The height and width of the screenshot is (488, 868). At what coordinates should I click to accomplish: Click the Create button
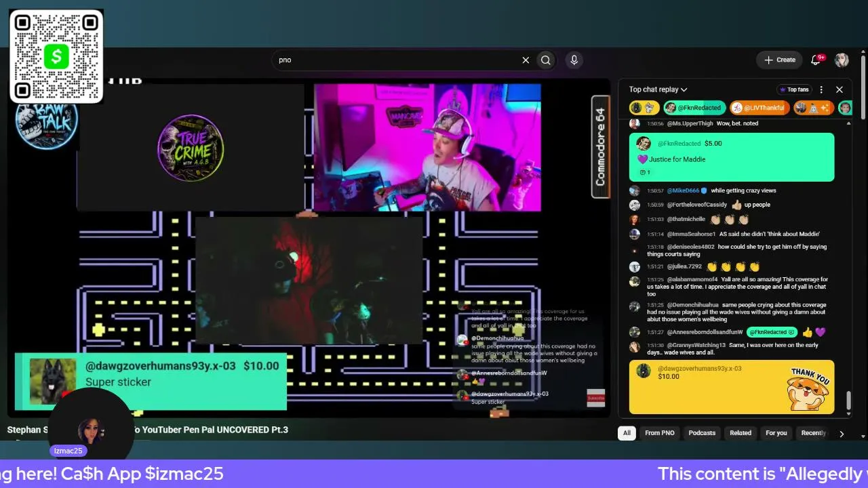[779, 60]
